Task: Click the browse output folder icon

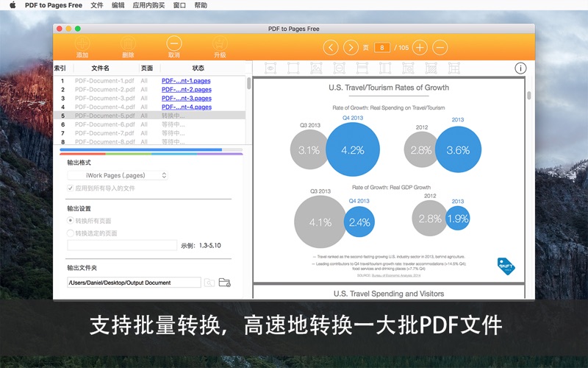Action: click(x=209, y=283)
